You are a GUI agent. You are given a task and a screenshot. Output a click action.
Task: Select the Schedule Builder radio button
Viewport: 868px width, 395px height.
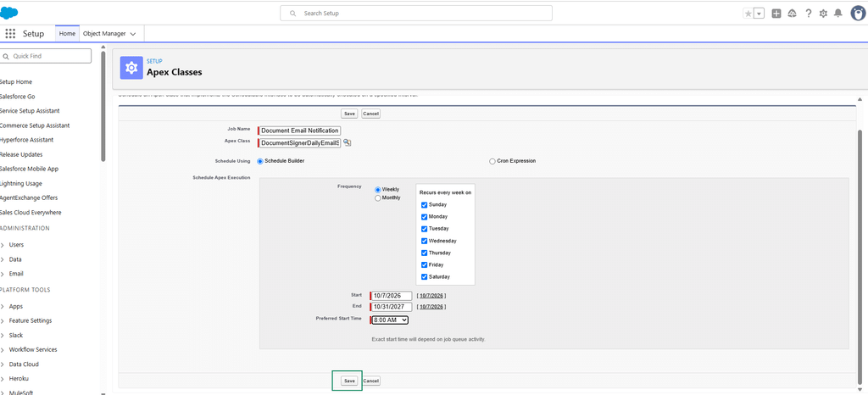[260, 161]
